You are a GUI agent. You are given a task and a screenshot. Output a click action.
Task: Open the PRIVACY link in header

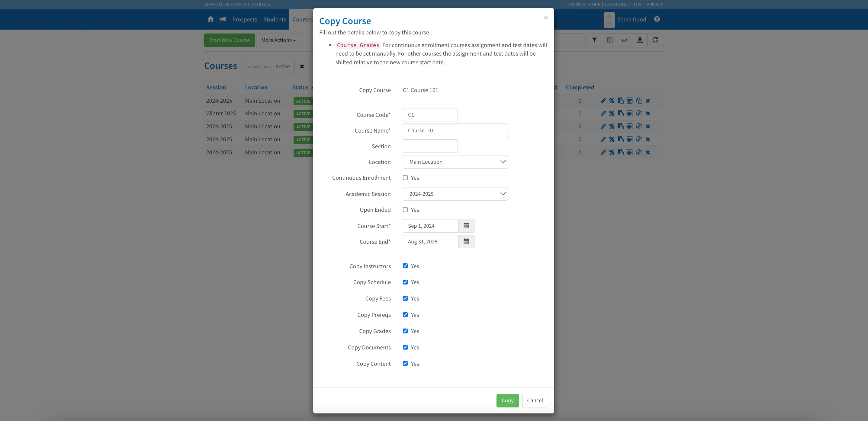coord(654,5)
